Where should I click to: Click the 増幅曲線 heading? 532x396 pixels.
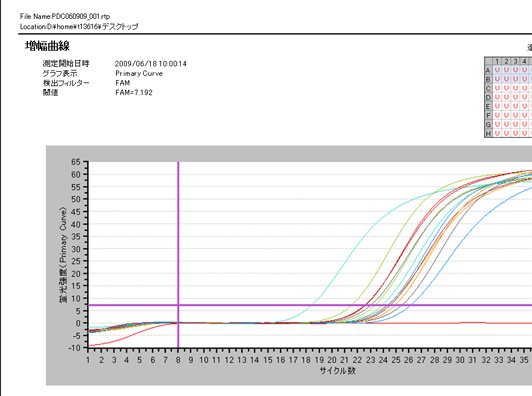coord(47,46)
